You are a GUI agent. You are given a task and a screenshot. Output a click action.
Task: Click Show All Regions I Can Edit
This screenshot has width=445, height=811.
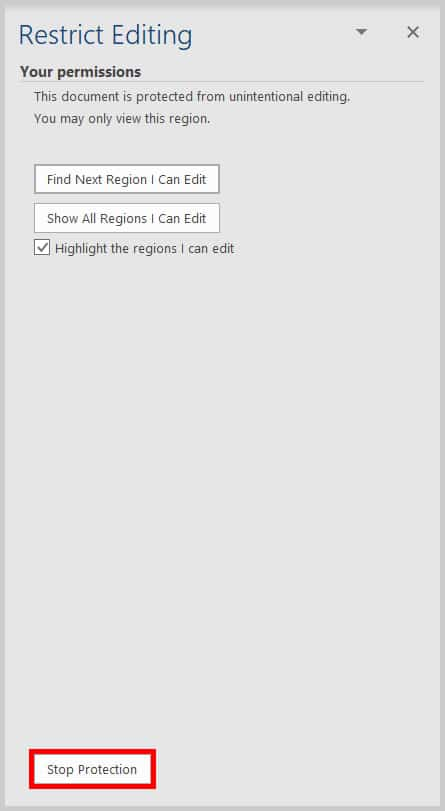point(127,218)
